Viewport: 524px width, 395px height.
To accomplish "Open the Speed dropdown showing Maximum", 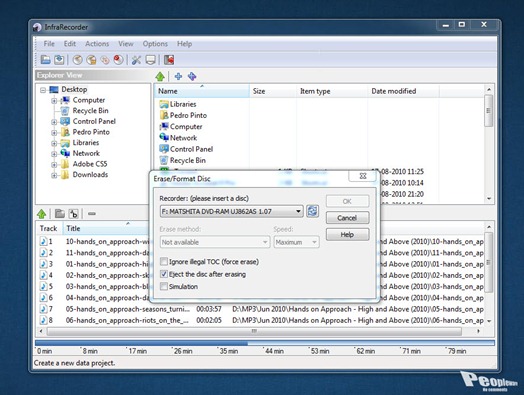I will pos(296,242).
